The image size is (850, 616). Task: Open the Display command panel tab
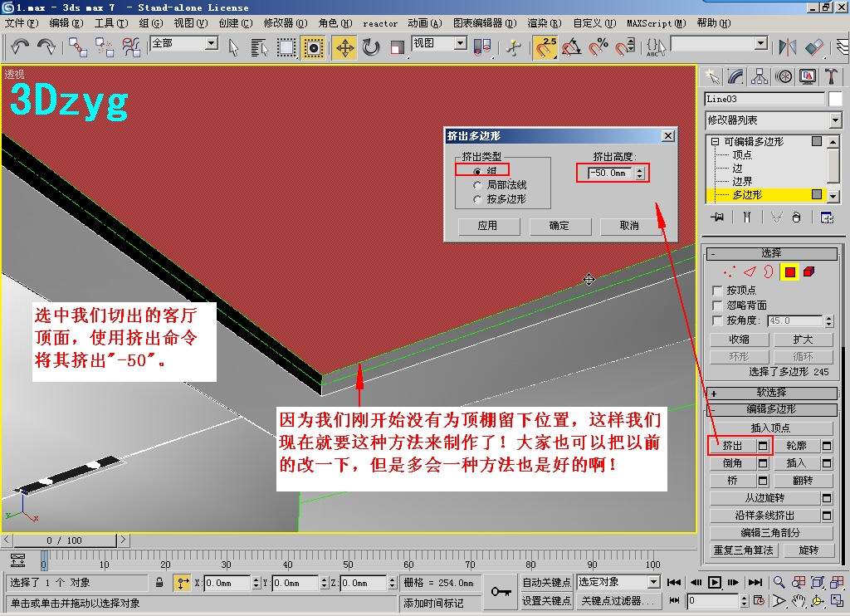[x=807, y=77]
